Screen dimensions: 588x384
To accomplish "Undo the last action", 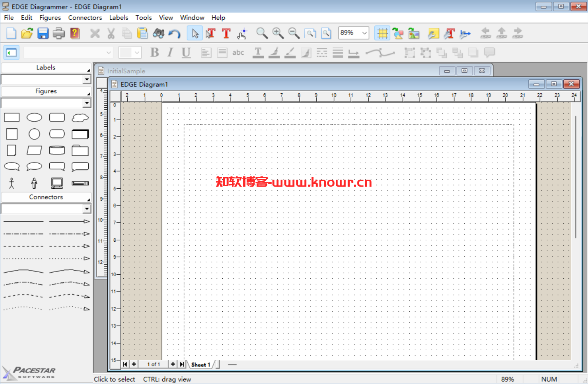I will (175, 33).
